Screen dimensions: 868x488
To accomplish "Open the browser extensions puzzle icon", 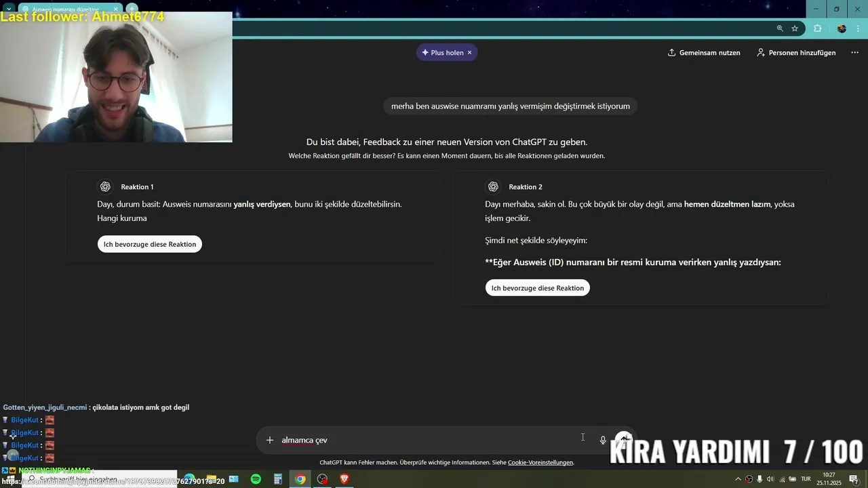I will click(x=817, y=28).
